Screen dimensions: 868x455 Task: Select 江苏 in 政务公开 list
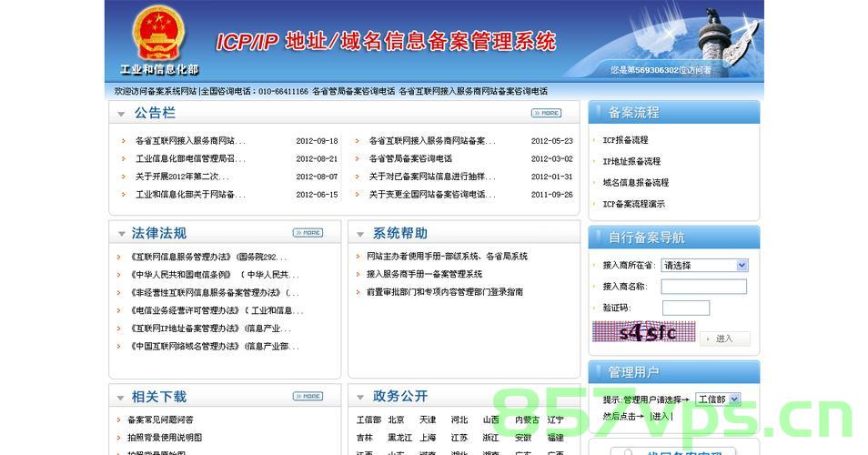(459, 438)
